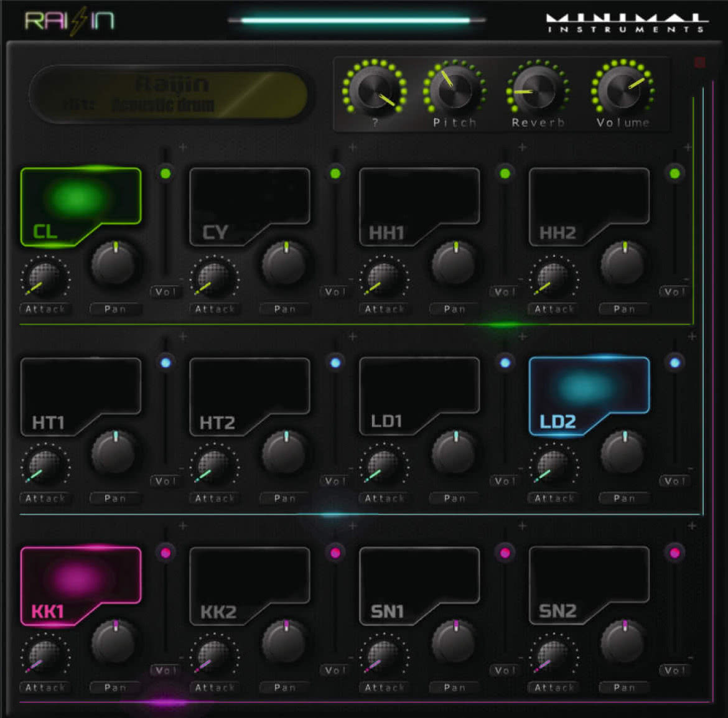This screenshot has height=718, width=728.
Task: Click the Raijin kit name display
Action: [x=169, y=95]
